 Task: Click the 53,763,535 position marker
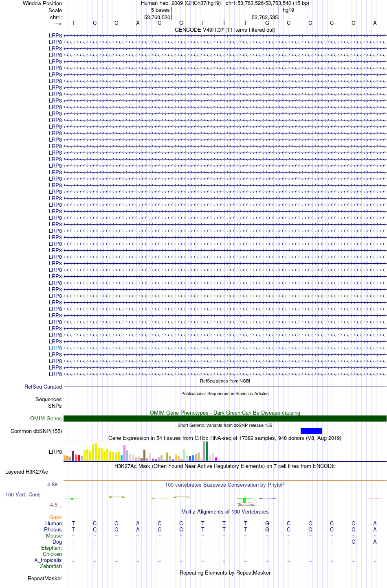point(265,17)
